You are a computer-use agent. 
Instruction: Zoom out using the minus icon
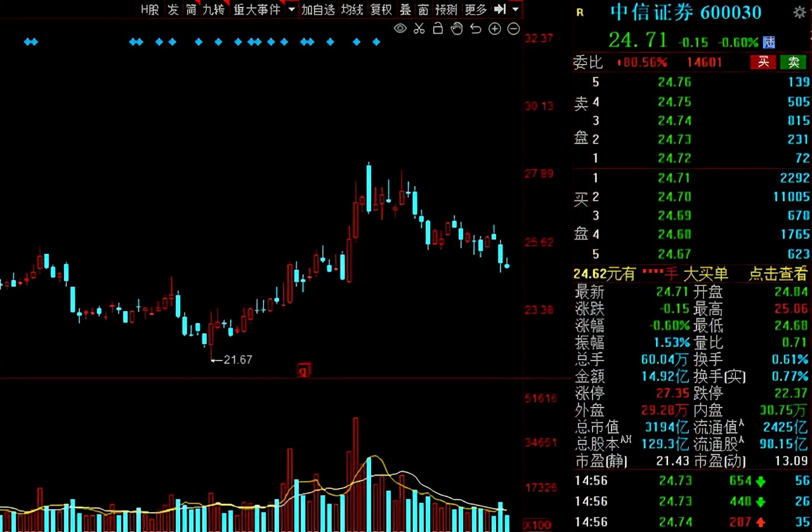point(513,29)
